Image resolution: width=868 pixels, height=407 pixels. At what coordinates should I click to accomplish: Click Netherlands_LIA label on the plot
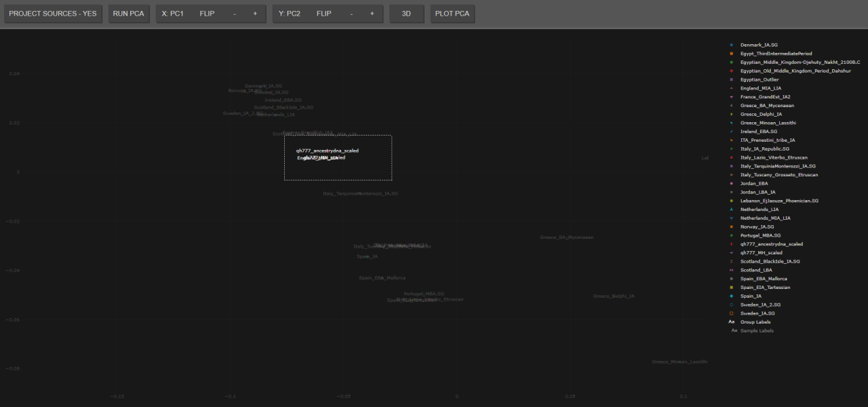pyautogui.click(x=276, y=115)
